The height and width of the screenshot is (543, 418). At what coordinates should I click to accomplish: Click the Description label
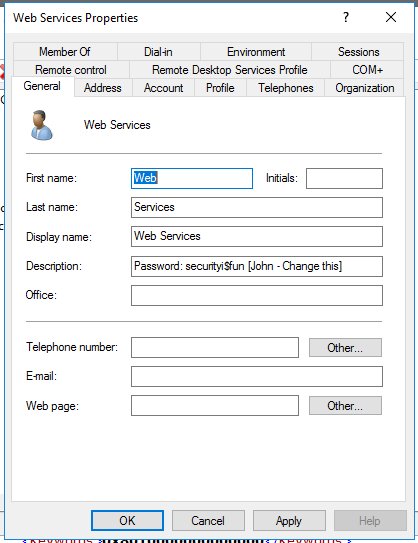coord(54,266)
